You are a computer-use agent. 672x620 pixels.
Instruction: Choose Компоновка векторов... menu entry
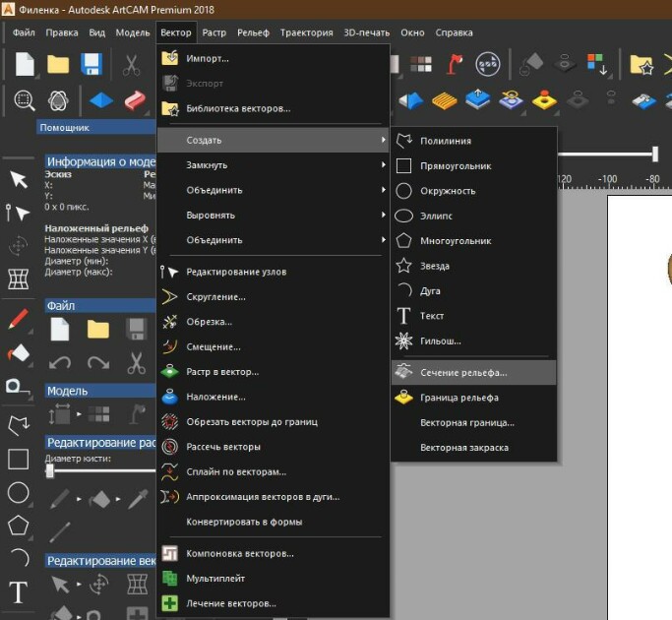[273, 553]
